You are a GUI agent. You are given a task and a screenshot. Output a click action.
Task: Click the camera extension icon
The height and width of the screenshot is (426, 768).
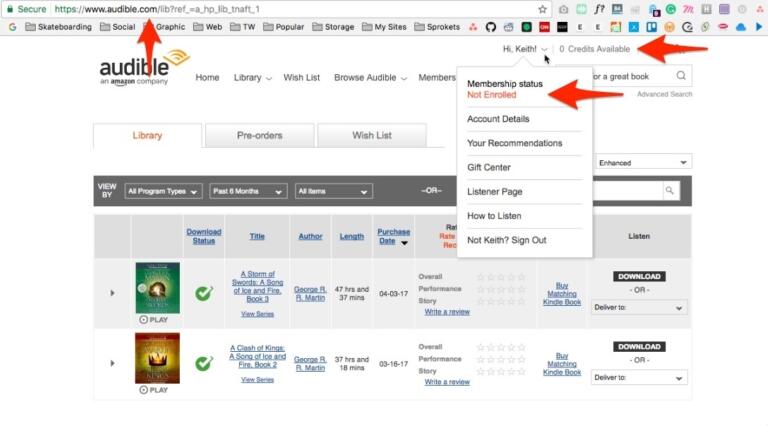coord(564,9)
